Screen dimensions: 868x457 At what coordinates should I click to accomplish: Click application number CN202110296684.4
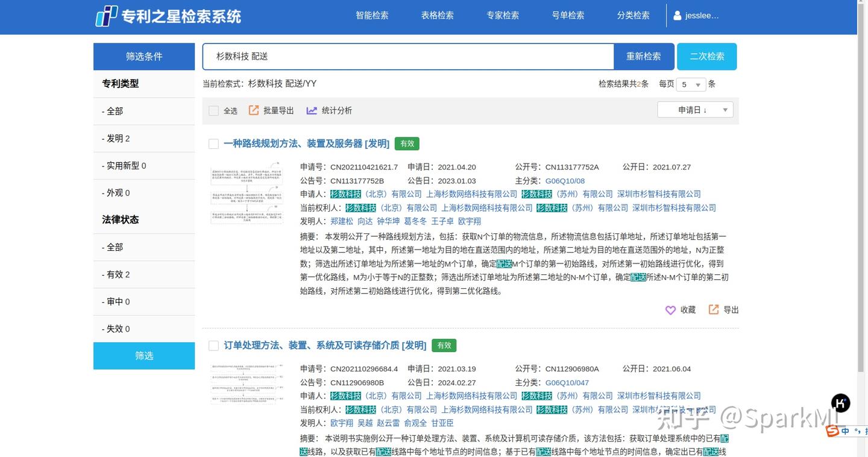(x=364, y=369)
